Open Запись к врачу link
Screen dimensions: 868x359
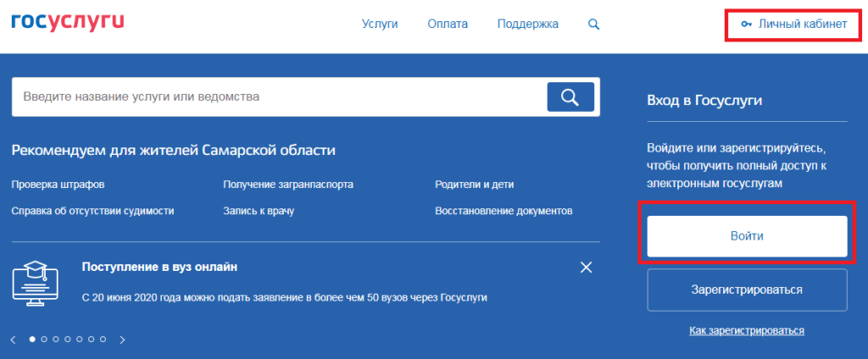click(x=259, y=212)
